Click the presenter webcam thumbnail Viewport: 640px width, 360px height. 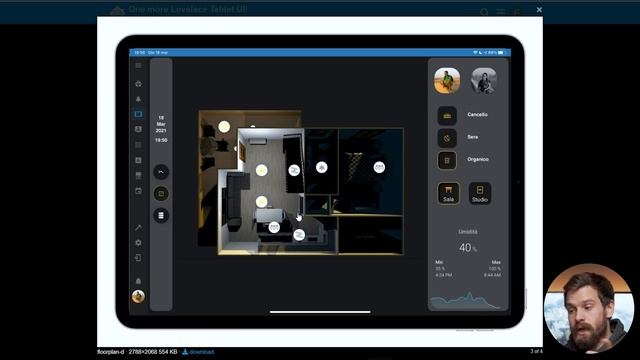tap(589, 309)
